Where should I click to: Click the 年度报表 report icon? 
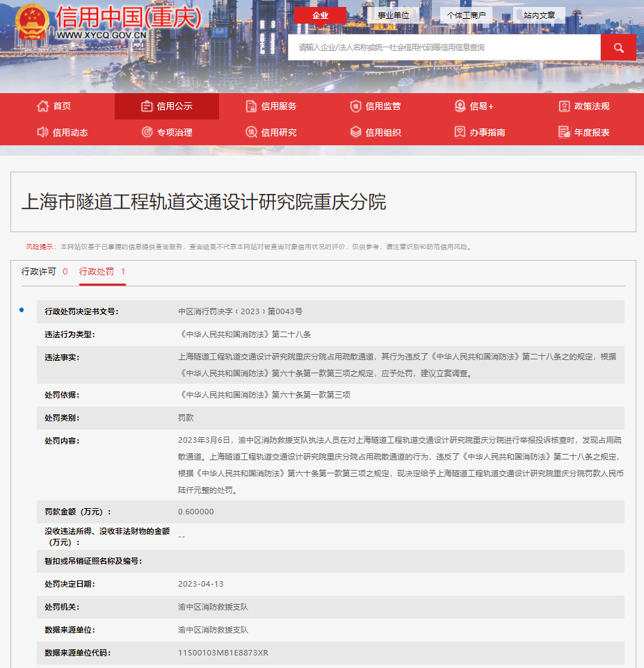point(564,132)
